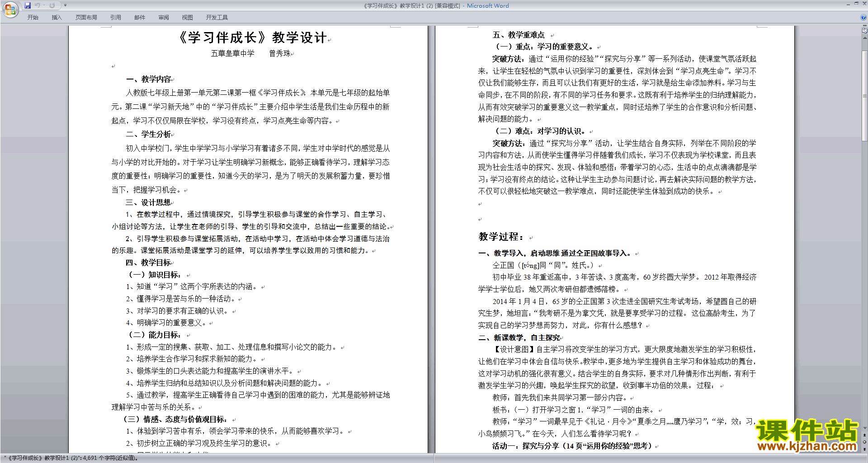Click heading 四、教学目标

[148, 262]
